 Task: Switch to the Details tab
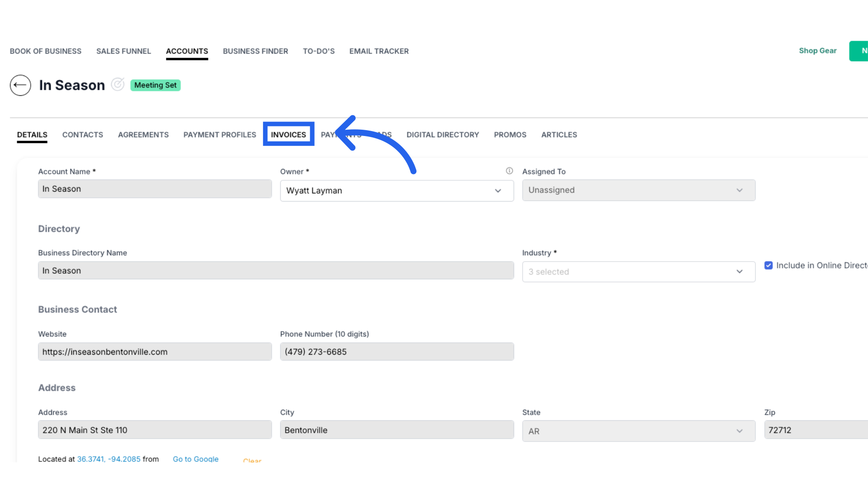(32, 135)
